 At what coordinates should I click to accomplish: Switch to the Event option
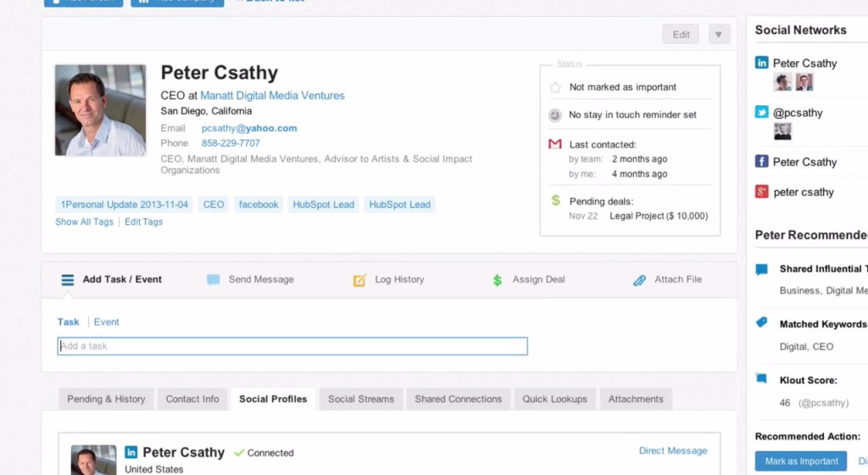[107, 322]
